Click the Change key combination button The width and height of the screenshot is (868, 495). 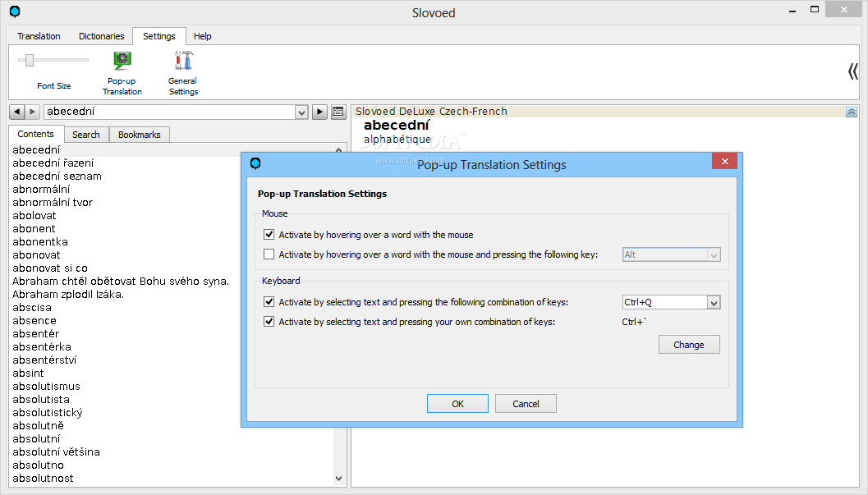[x=689, y=345]
